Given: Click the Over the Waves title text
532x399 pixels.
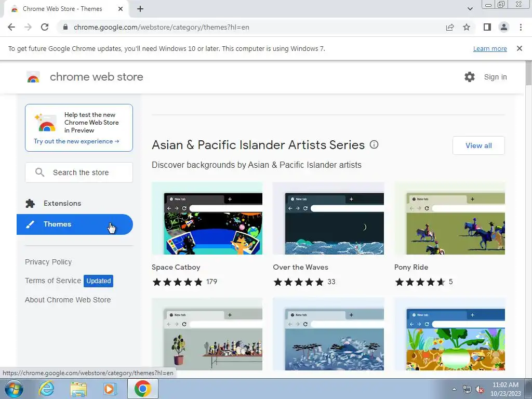Looking at the screenshot, I should point(301,267).
